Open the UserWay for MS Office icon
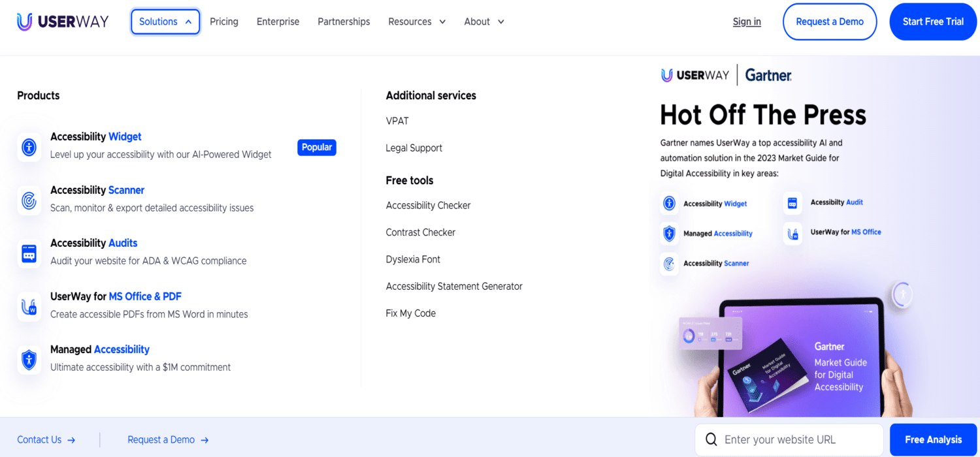 pos(29,307)
